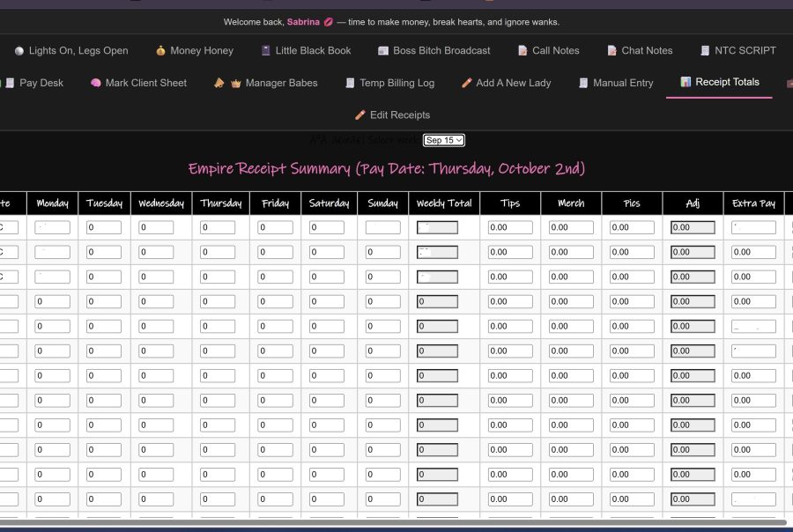Click the book icon beside Little Black Book
This screenshot has width=793, height=532.
tap(266, 51)
